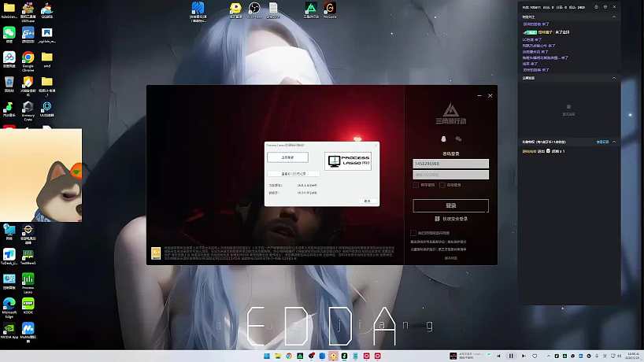Click the husky dog overlay image
This screenshot has width=644, height=362.
(41, 175)
